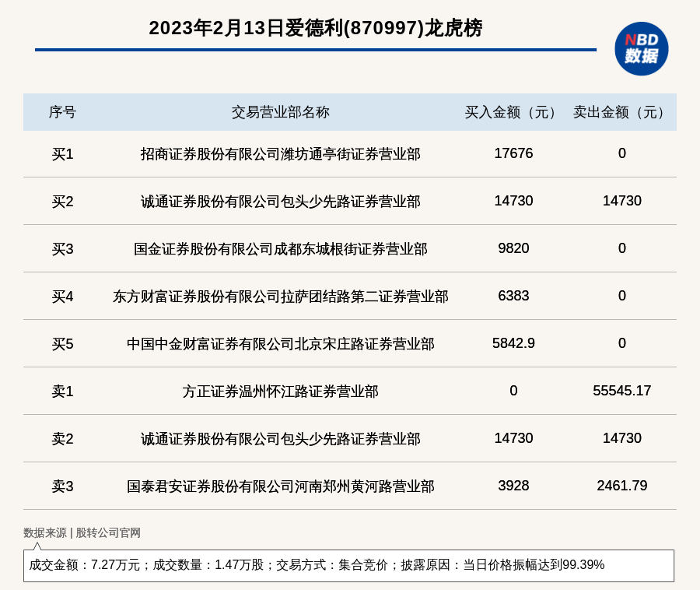Click the 数据来源 | 股转公司官网 source note

[x=82, y=533]
